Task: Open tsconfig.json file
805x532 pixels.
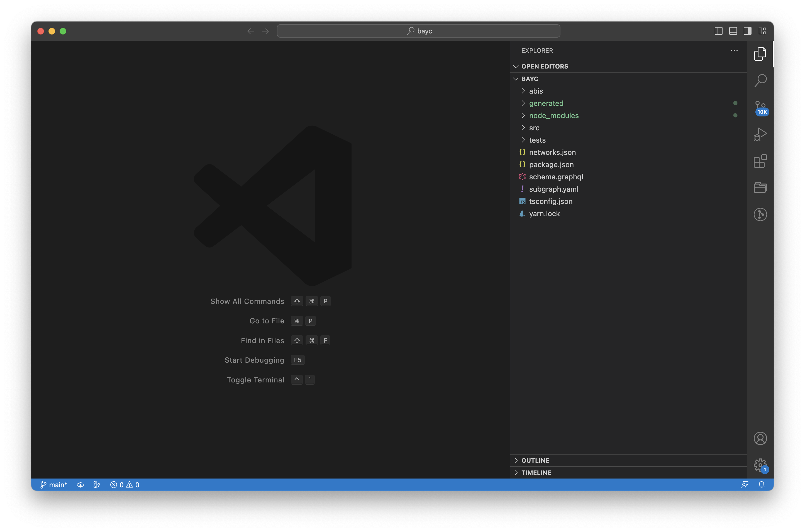Action: (x=629, y=201)
